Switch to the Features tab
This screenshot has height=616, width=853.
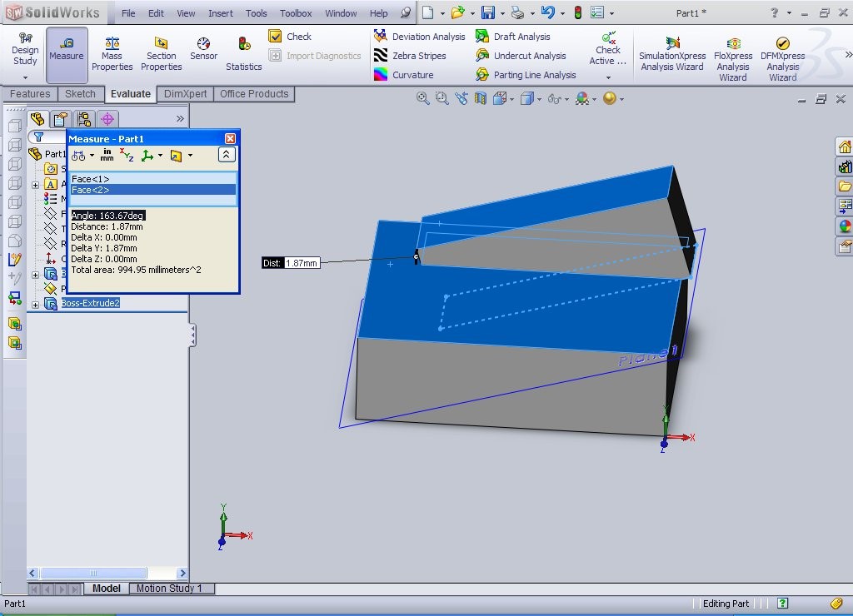point(30,93)
